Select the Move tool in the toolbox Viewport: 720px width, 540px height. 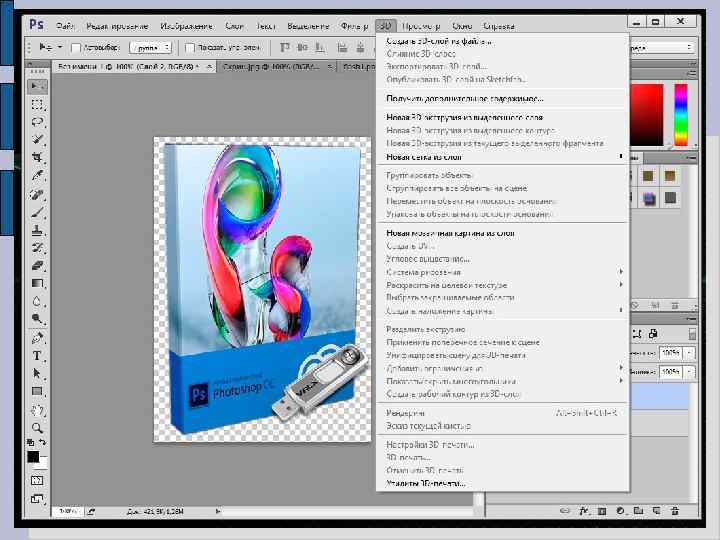click(x=37, y=86)
